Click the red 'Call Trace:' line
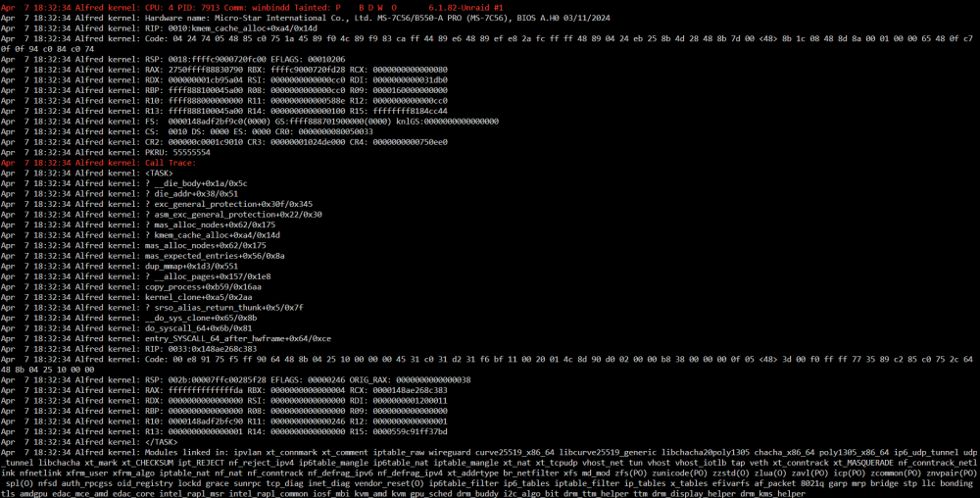The height and width of the screenshot is (498, 980). tap(98, 163)
